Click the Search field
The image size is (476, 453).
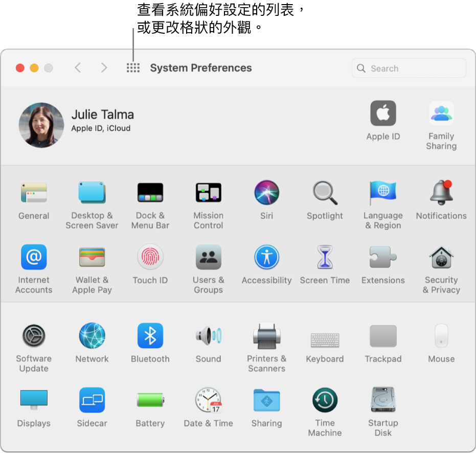(x=409, y=69)
